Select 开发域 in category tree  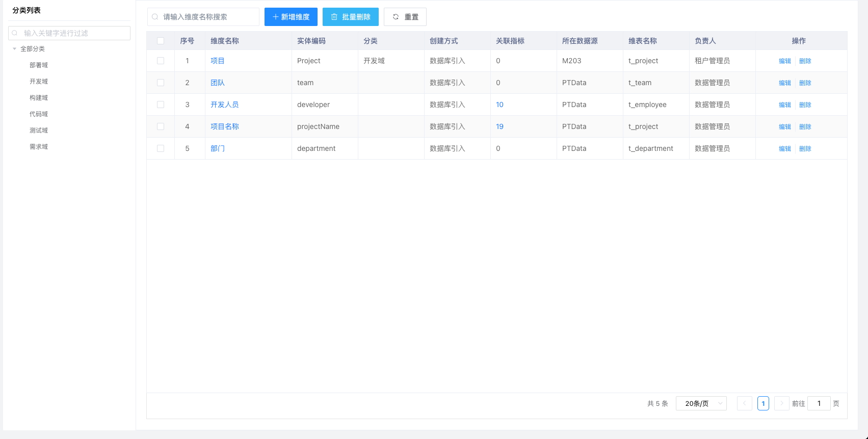(x=39, y=82)
